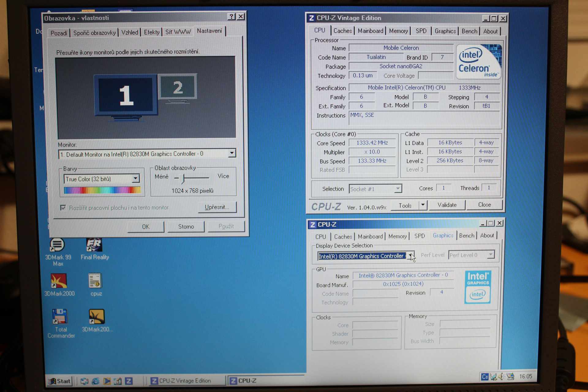Viewport: 588px width, 392px height.
Task: Open the Barvy color depth dropdown
Action: coord(135,179)
